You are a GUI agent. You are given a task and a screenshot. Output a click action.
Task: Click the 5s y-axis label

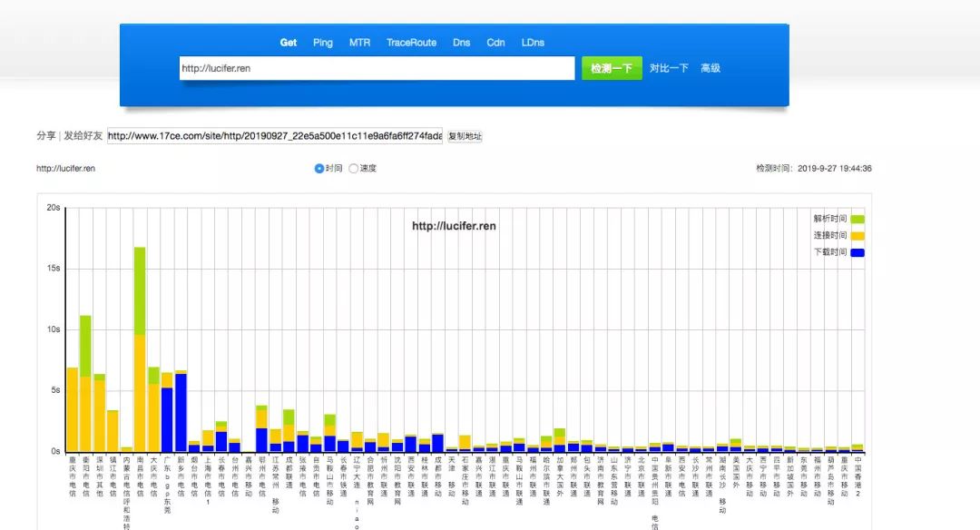(x=55, y=390)
